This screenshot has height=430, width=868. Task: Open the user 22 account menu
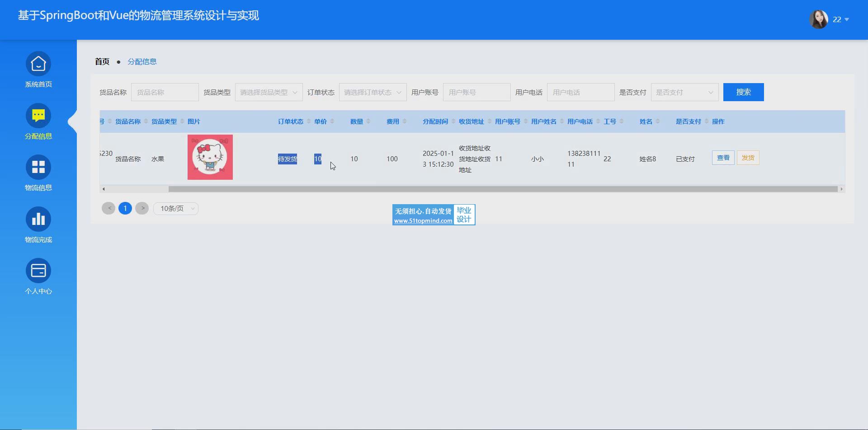click(841, 19)
